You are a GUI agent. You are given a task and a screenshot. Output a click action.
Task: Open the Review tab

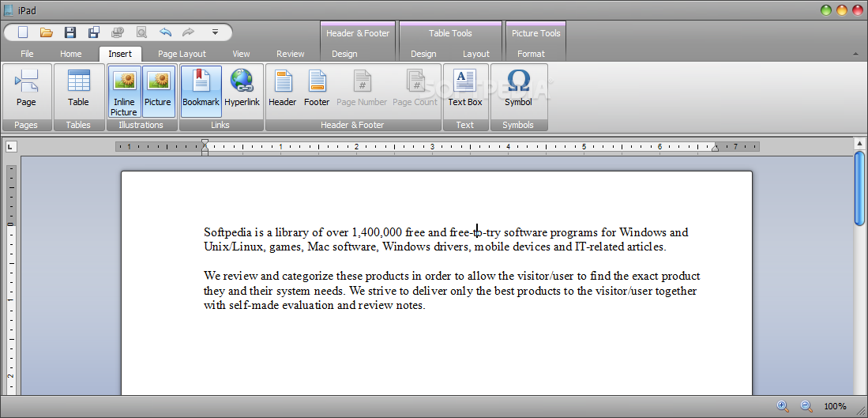(291, 54)
